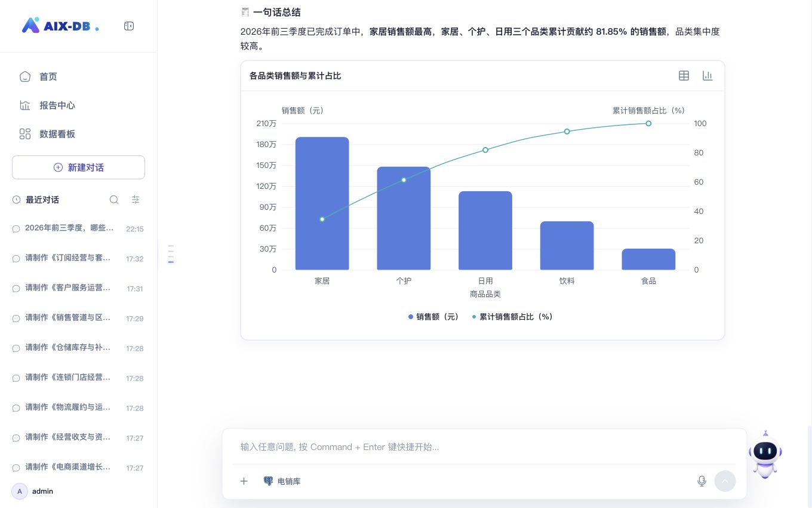Focus the question input field
The height and width of the screenshot is (508, 812).
(x=484, y=447)
